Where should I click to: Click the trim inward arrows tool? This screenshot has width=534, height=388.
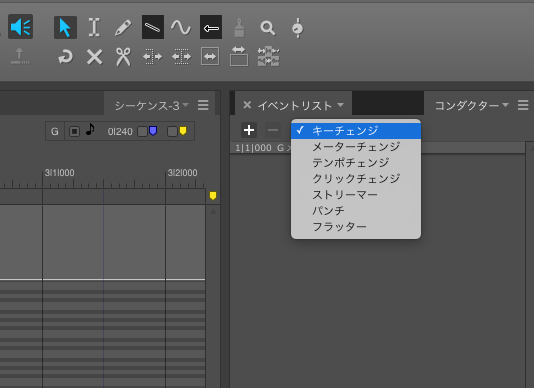pyautogui.click(x=181, y=57)
